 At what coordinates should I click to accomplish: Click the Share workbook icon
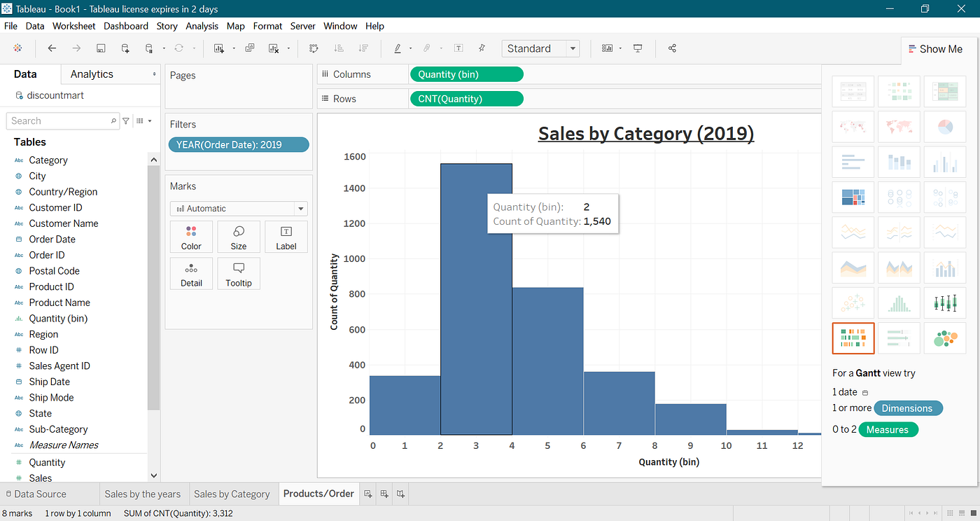pos(672,48)
